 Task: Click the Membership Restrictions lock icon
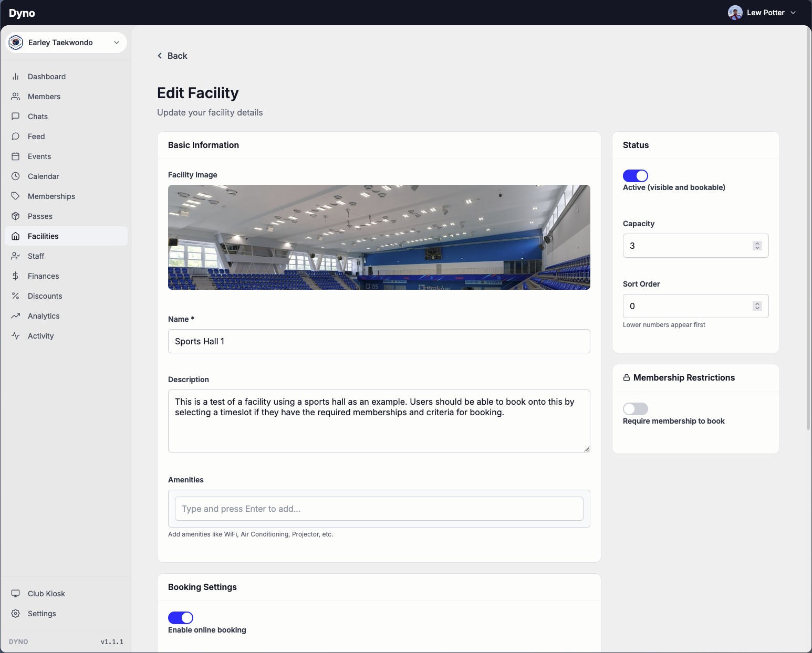coord(627,378)
